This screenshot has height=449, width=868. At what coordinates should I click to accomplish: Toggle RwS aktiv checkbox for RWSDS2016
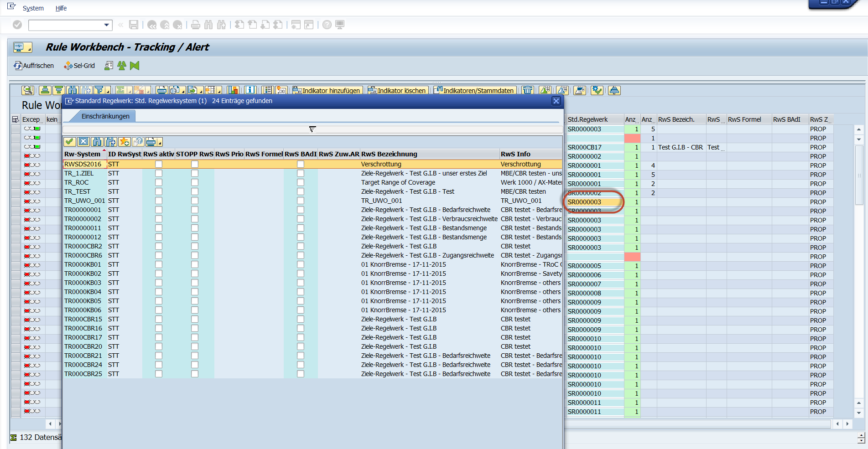tap(159, 164)
